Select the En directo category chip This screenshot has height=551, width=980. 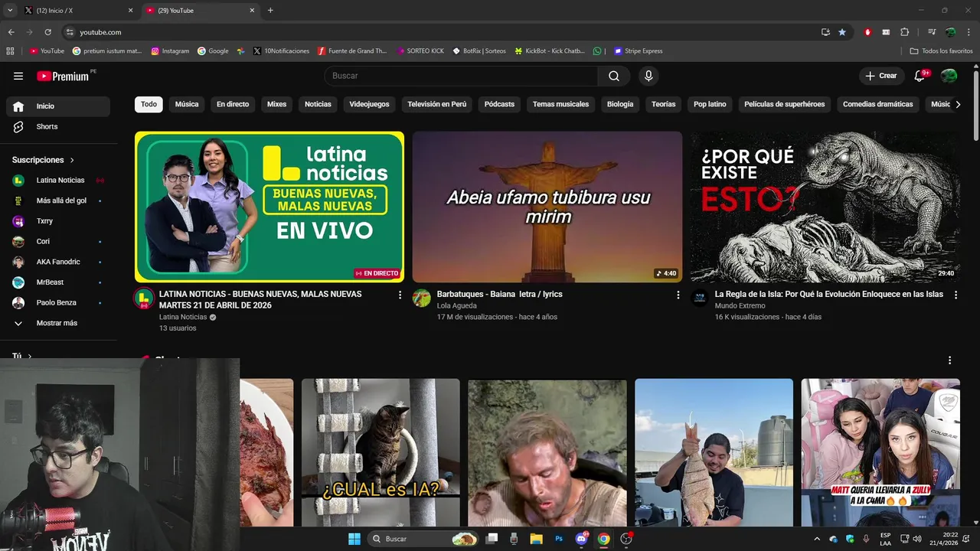233,104
